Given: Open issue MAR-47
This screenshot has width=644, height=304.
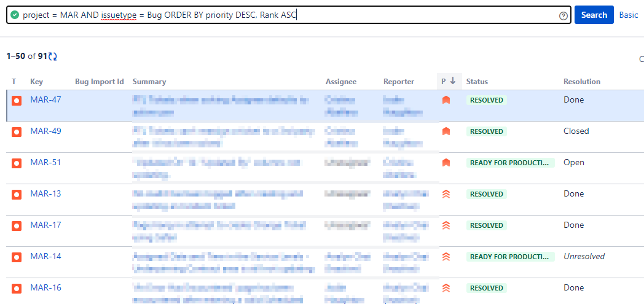Looking at the screenshot, I should click(x=45, y=99).
